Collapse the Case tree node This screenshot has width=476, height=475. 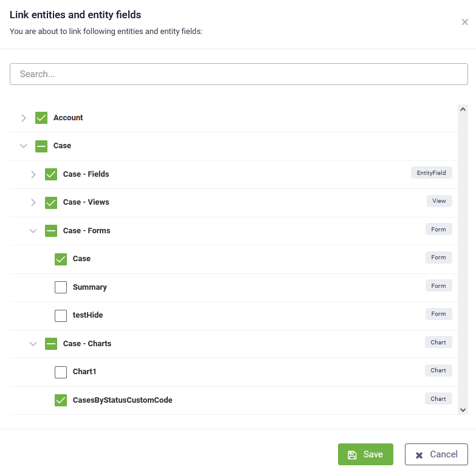tap(23, 146)
